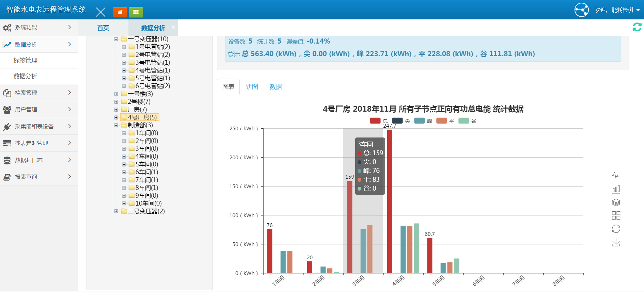644x292 pixels.
Task: Open 标签管理 in the sidebar
Action: pos(26,61)
